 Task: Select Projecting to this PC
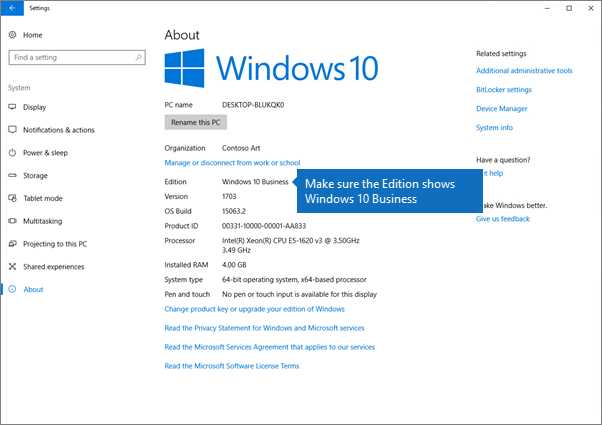[x=55, y=244]
